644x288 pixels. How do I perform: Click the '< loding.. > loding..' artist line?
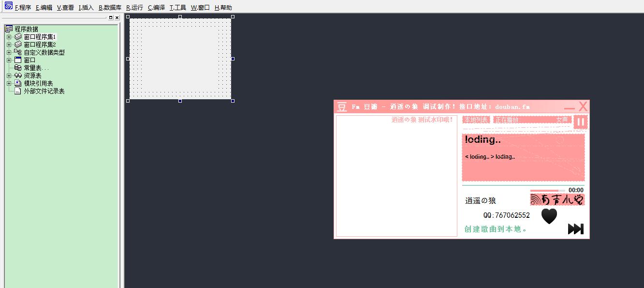pos(490,157)
